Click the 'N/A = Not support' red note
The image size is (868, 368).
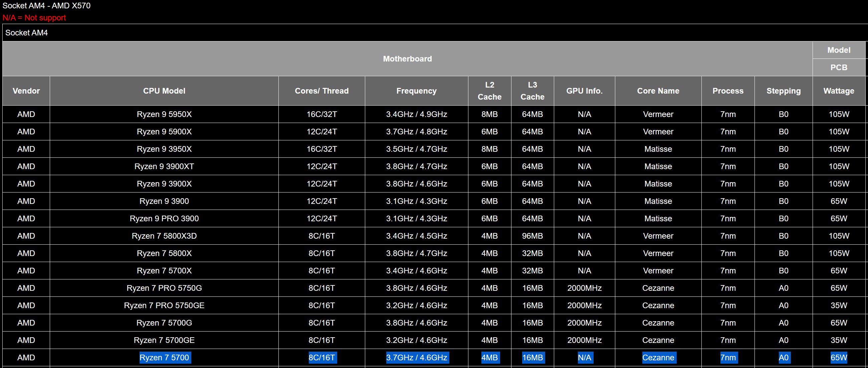34,17
